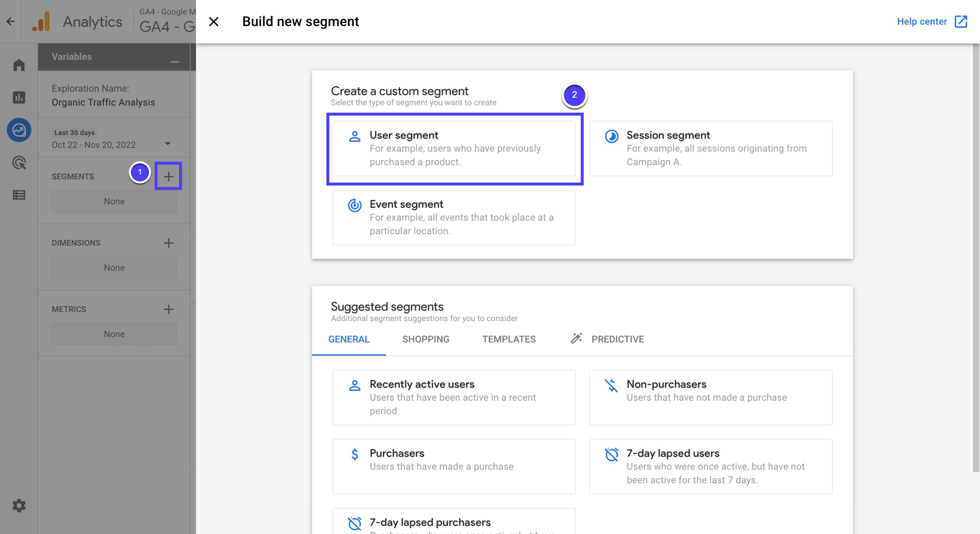The height and width of the screenshot is (534, 980).
Task: Open Admin settings gear icon
Action: coord(19,506)
